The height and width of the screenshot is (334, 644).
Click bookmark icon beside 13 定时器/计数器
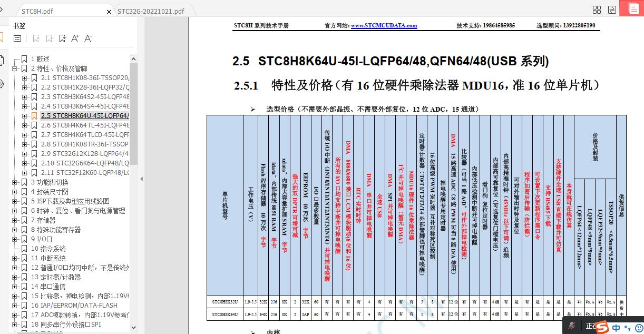tap(24, 277)
